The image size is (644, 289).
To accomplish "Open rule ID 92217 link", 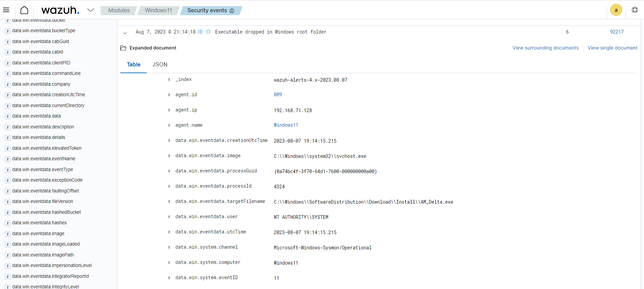I will [x=617, y=32].
